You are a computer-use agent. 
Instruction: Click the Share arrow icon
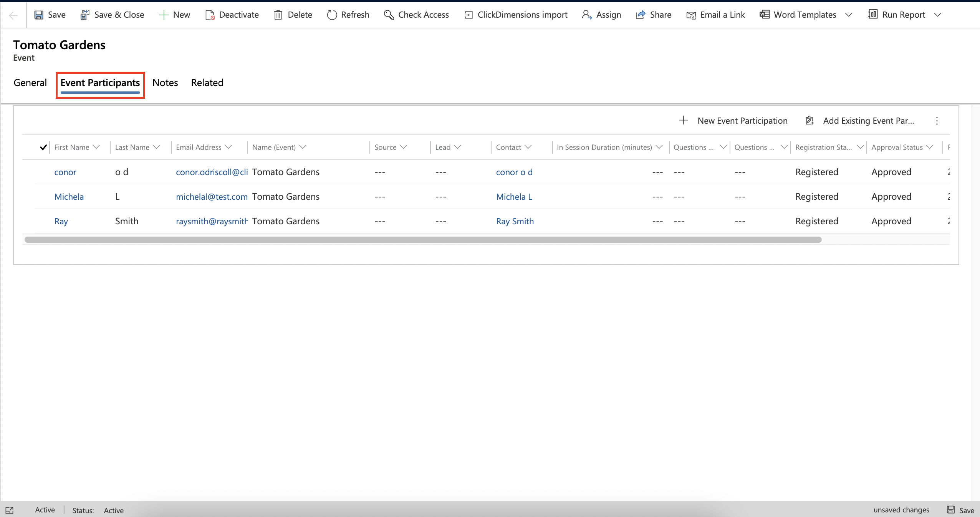pos(640,15)
